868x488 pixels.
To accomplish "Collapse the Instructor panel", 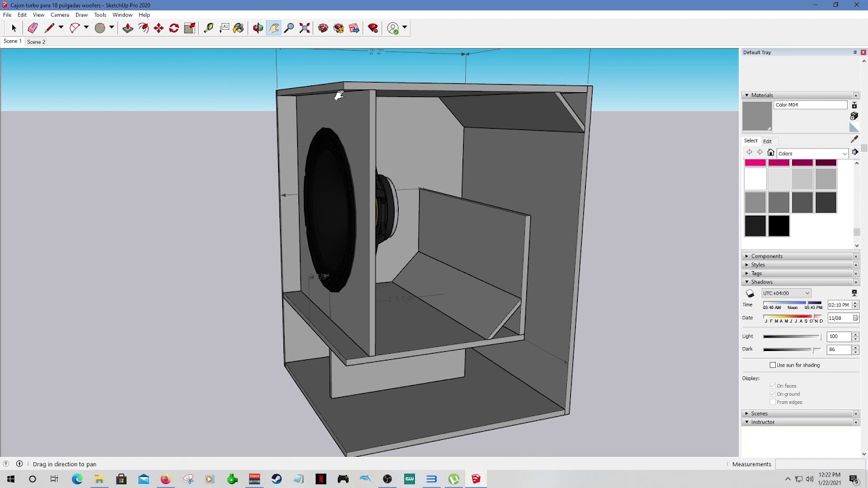I will pyautogui.click(x=747, y=422).
